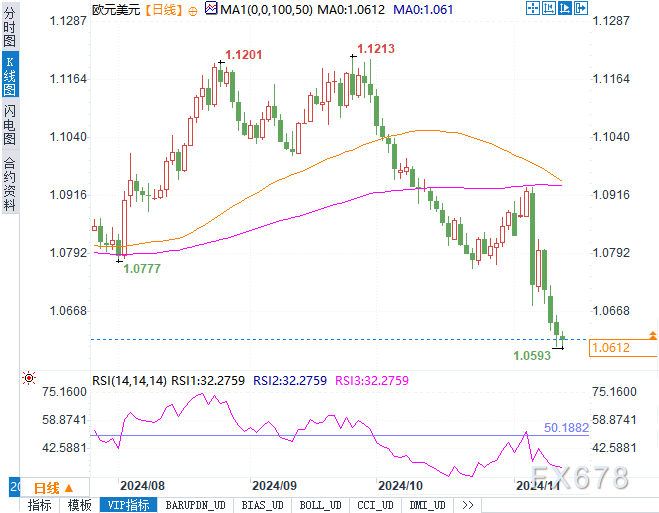Image resolution: width=659 pixels, height=513 pixels.
Task: Click the low marker at 1.0593
Action: coord(559,348)
